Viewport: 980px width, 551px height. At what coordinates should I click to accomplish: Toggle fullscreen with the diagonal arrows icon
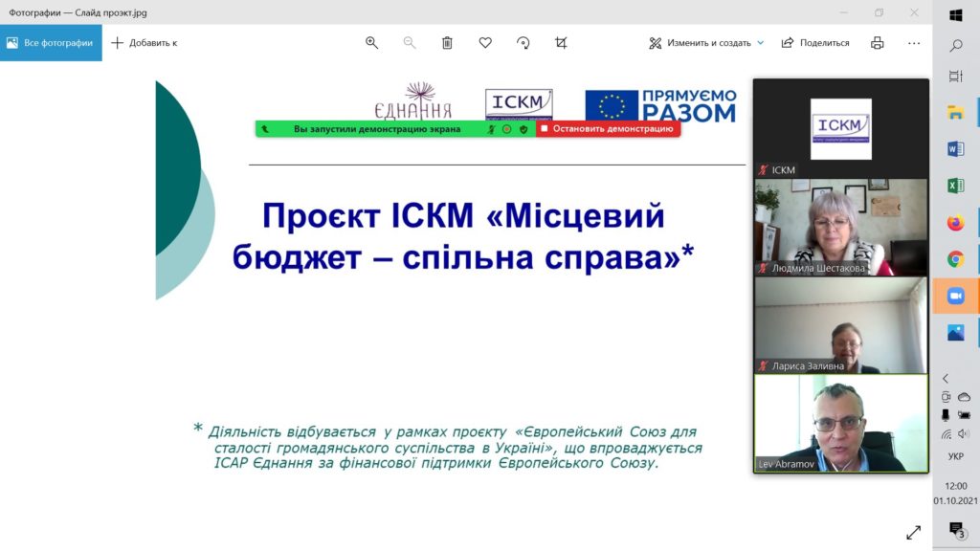tap(913, 532)
